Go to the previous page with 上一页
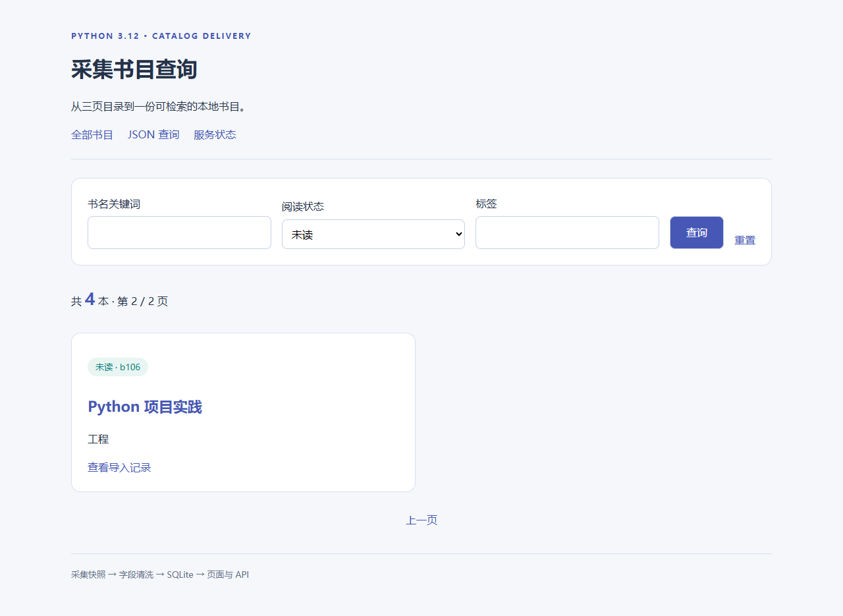Image resolution: width=843 pixels, height=616 pixels. click(x=421, y=520)
